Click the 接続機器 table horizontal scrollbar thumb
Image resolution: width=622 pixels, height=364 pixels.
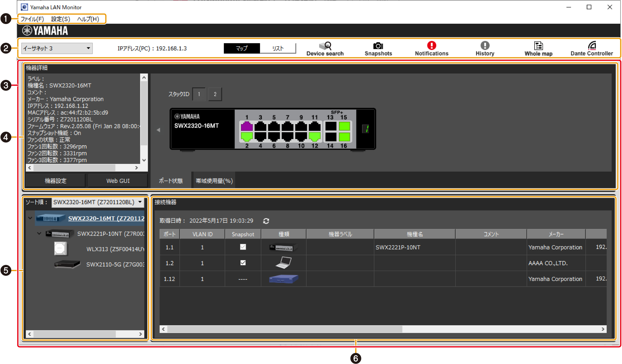click(x=285, y=329)
